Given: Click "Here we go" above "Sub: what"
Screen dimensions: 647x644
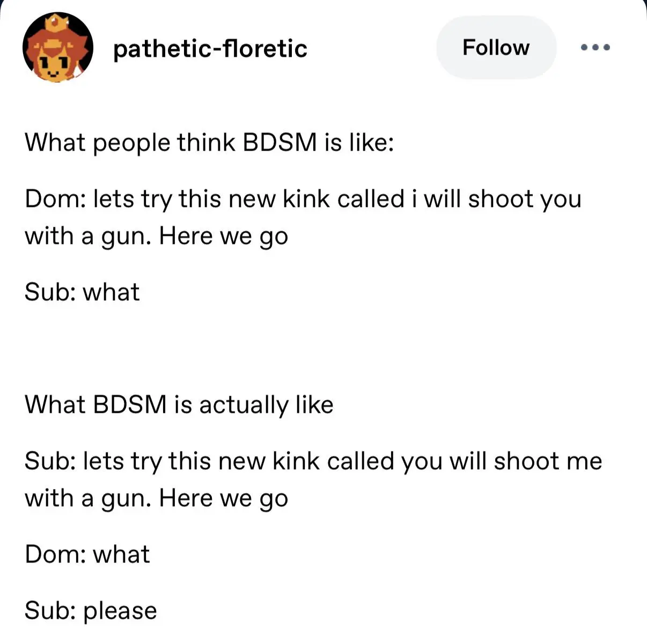Looking at the screenshot, I should [224, 236].
